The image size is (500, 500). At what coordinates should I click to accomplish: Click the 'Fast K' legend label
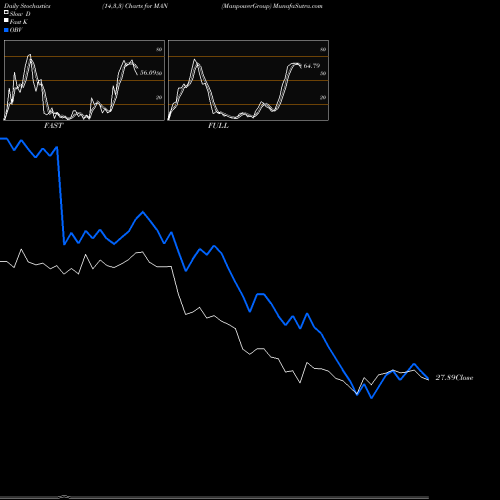tap(19, 22)
